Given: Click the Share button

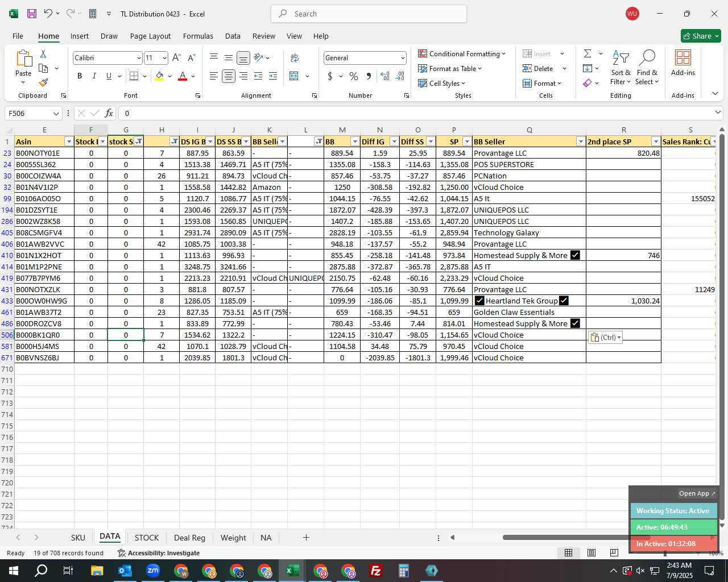Looking at the screenshot, I should tap(701, 36).
